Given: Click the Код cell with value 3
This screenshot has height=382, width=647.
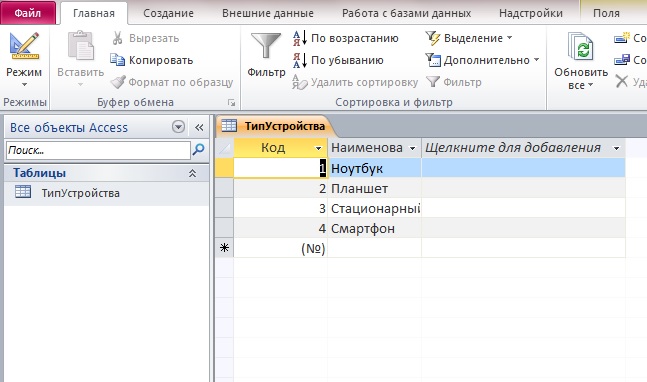Looking at the screenshot, I should coord(281,208).
